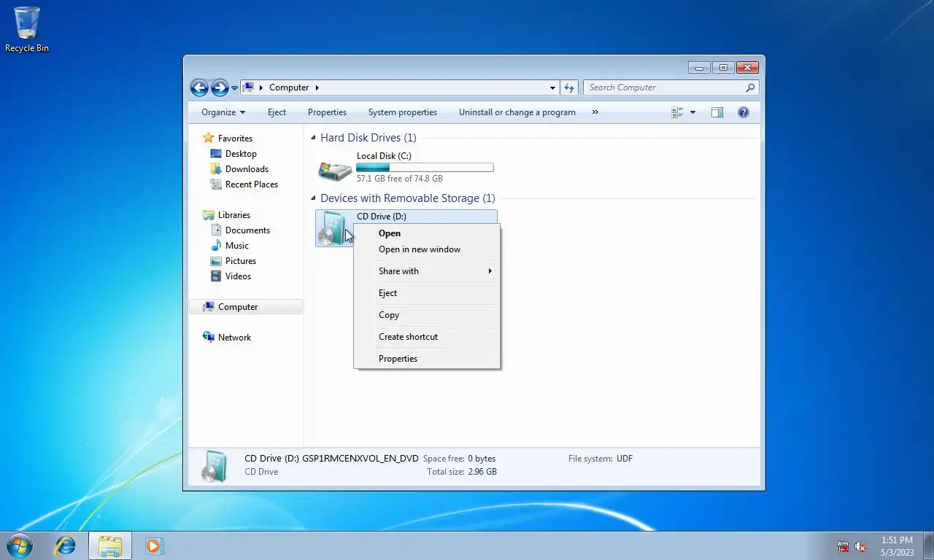Select Eject in the context menu
934x560 pixels.
(x=427, y=293)
